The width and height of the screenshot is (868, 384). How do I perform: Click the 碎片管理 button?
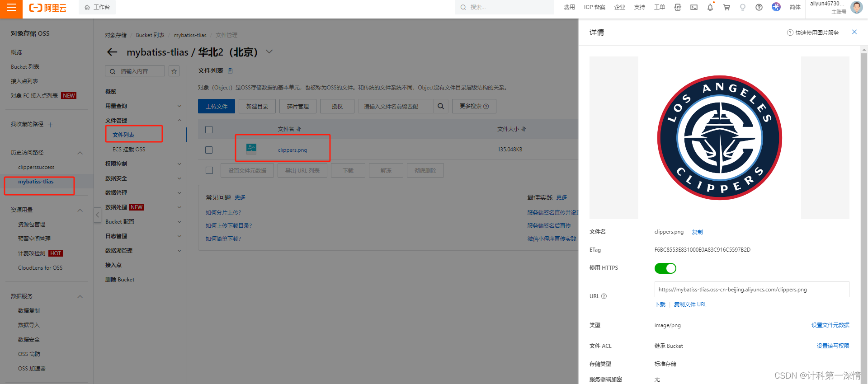(x=298, y=106)
